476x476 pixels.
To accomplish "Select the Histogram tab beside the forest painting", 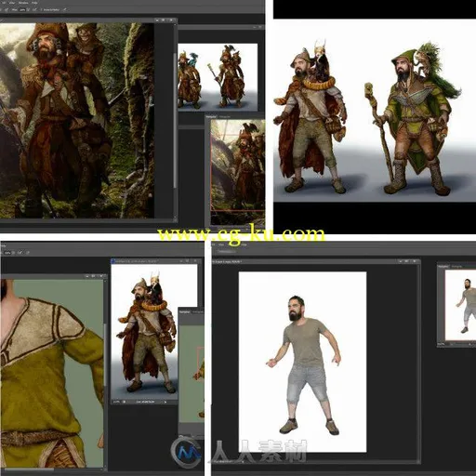I will click(x=225, y=117).
